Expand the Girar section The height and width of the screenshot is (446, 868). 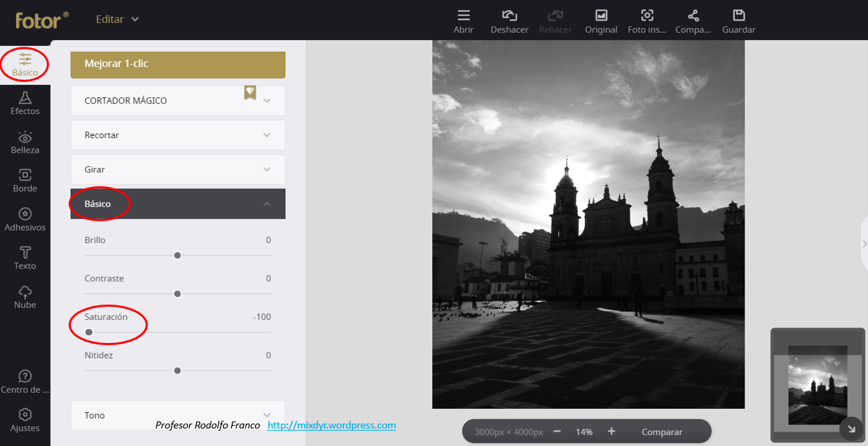pyautogui.click(x=178, y=169)
